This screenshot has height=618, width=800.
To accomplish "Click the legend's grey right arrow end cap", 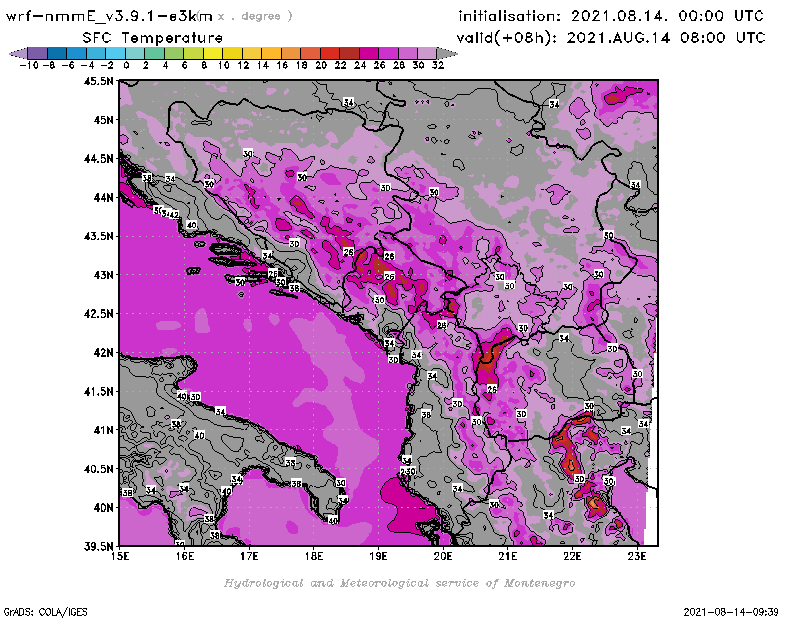I will pyautogui.click(x=447, y=53).
